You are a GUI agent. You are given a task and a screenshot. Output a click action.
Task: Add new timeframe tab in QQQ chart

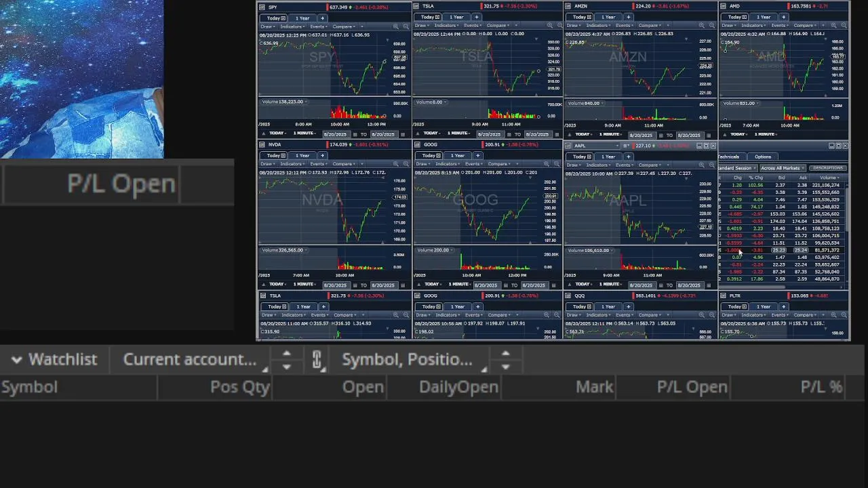click(x=629, y=306)
